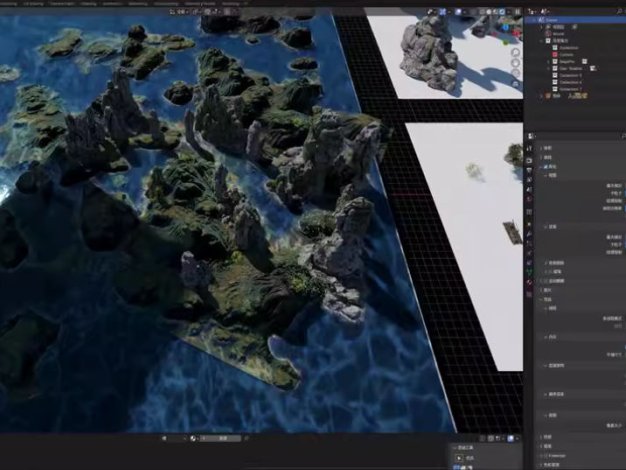Open the View Layer properties tab icon

pyautogui.click(x=529, y=180)
